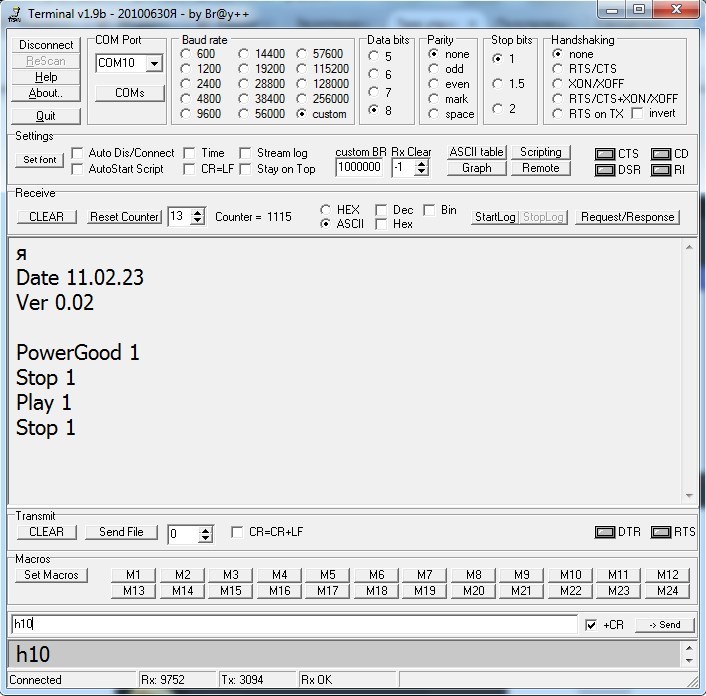The height and width of the screenshot is (696, 706).
Task: Toggle the CR=LF checkbox
Action: click(x=190, y=169)
